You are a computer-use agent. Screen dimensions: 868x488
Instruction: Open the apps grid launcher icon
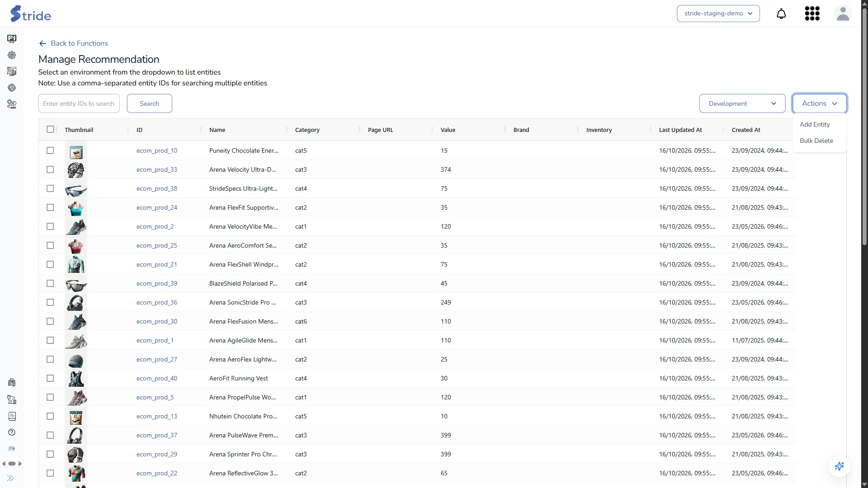pyautogui.click(x=812, y=14)
